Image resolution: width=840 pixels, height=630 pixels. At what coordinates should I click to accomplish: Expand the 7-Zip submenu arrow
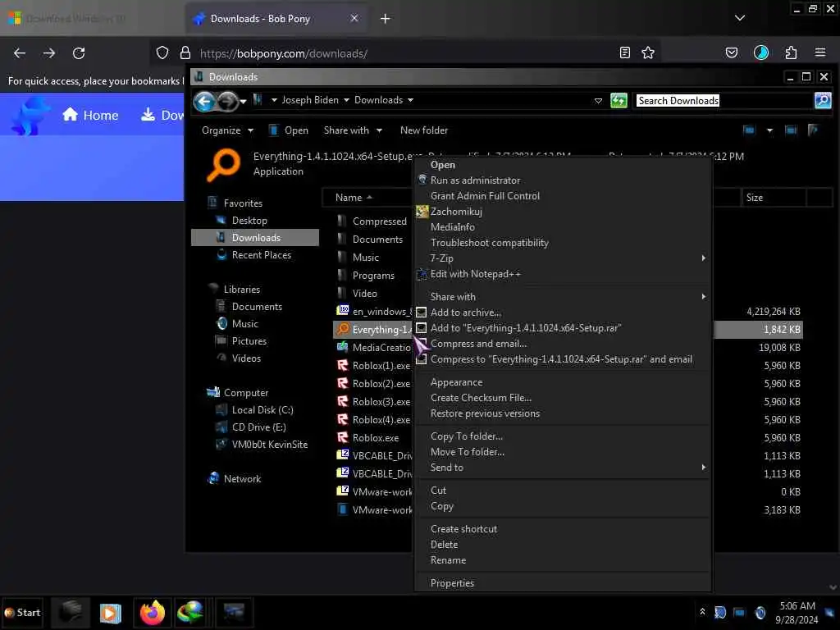coord(703,258)
